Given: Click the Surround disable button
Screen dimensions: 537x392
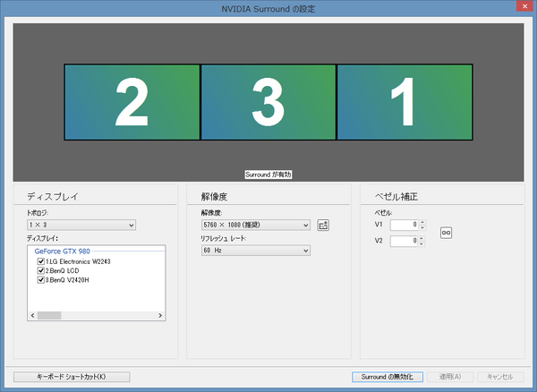Looking at the screenshot, I should pos(387,377).
